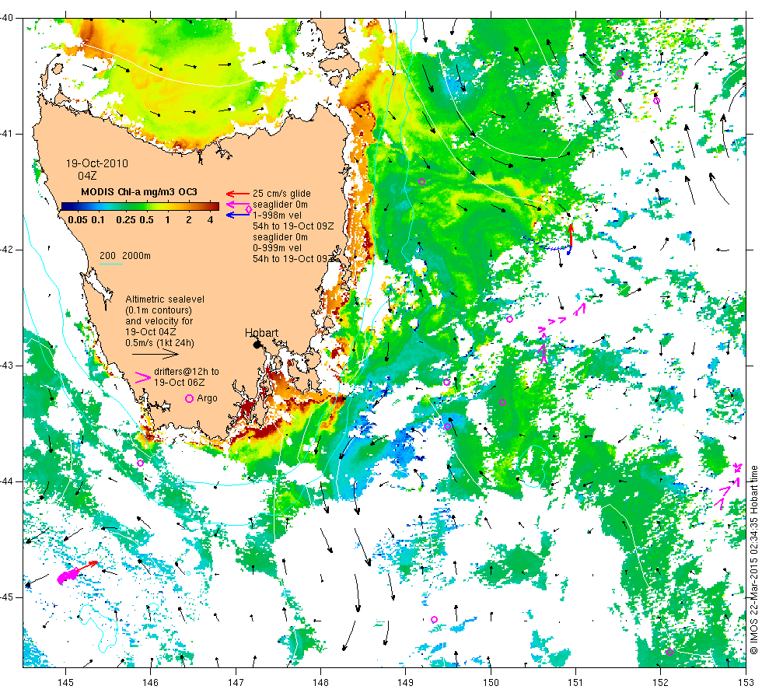Click the Argo float circle southwest of Tasmania
The height and width of the screenshot is (700, 762).
141,463
